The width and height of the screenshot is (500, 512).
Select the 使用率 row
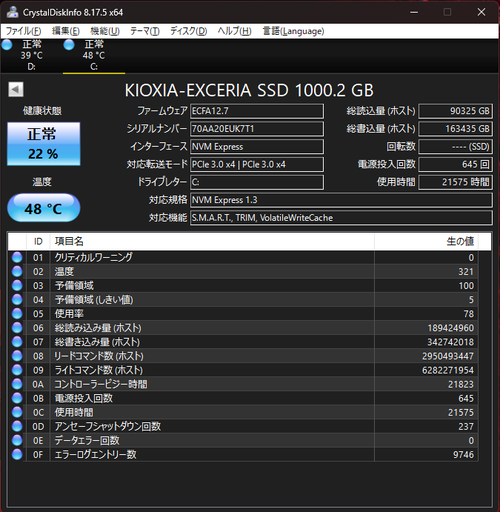tap(243, 314)
